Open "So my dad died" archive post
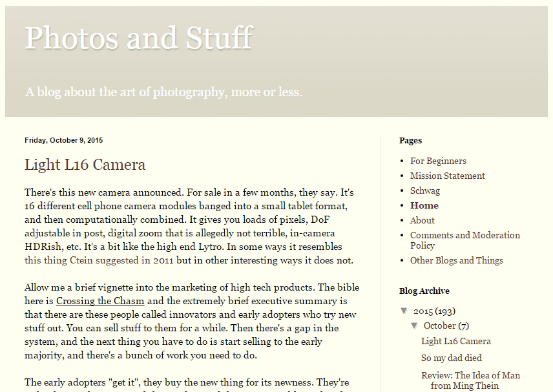This screenshot has width=553, height=392. click(451, 358)
